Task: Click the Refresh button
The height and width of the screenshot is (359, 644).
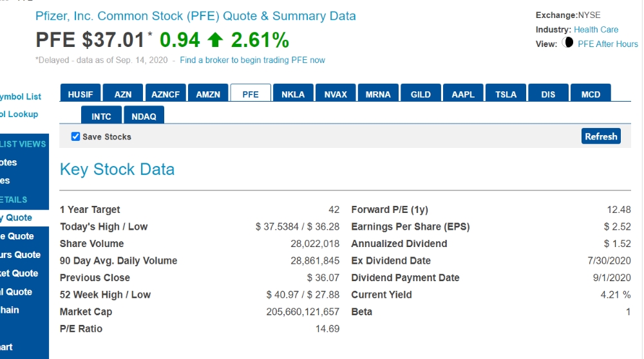Action: (x=601, y=136)
